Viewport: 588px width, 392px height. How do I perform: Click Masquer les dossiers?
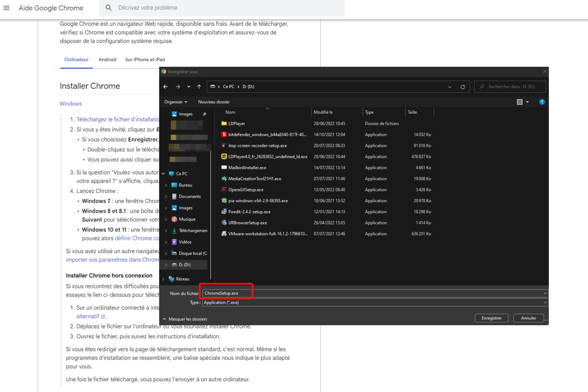(185, 319)
